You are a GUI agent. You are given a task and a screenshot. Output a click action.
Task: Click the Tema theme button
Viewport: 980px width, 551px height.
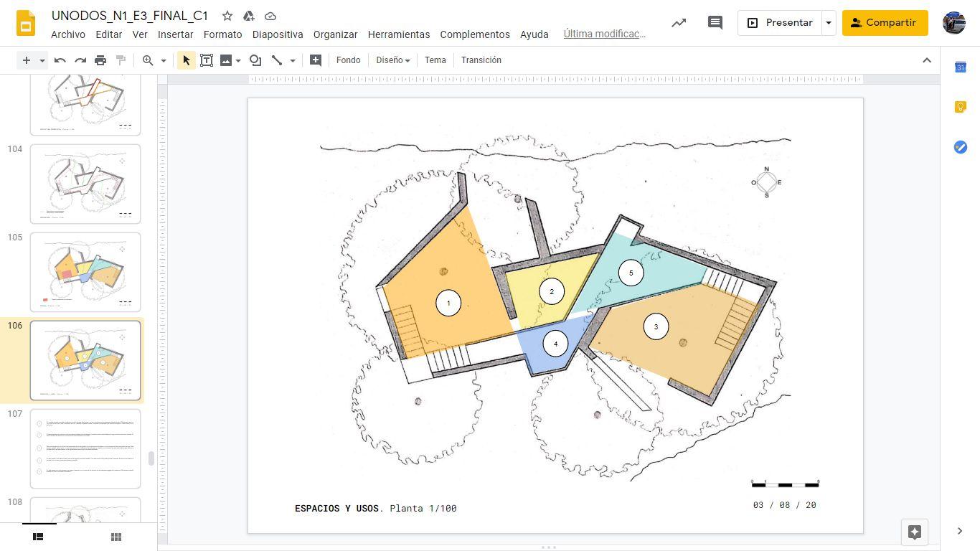[435, 60]
